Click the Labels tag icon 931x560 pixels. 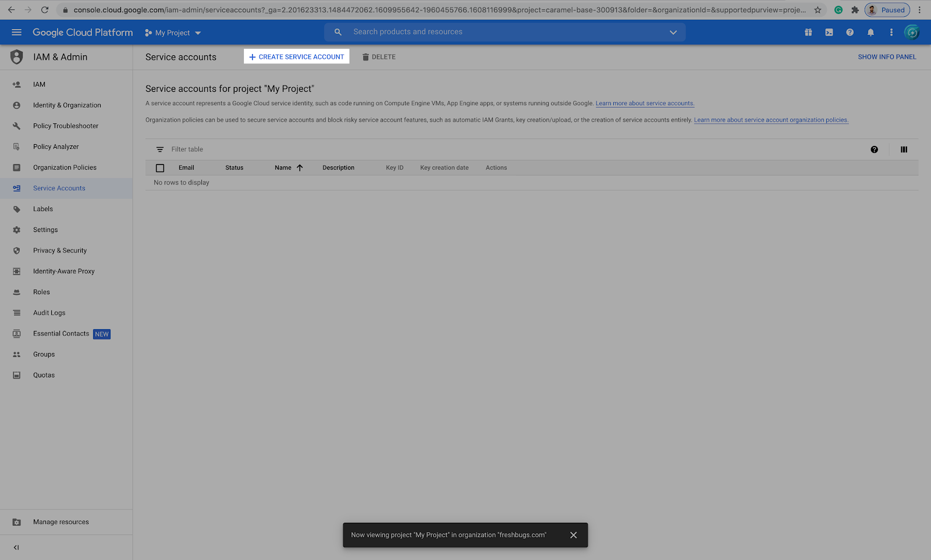[17, 209]
